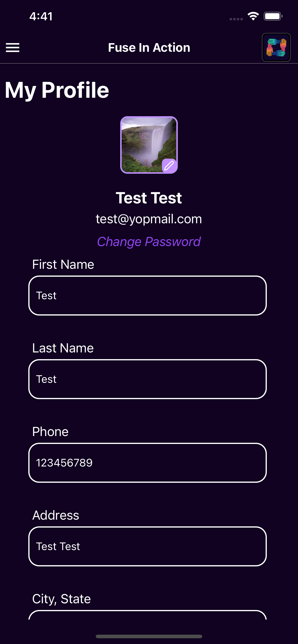
Task: Tap the Wi-Fi status bar icon
Action: 253,16
